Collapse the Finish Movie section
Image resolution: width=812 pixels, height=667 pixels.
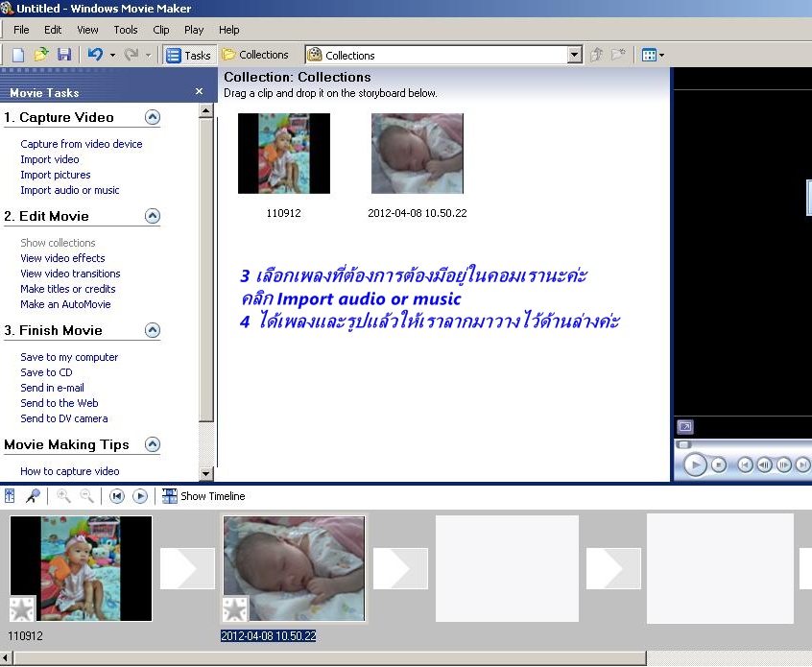point(153,330)
